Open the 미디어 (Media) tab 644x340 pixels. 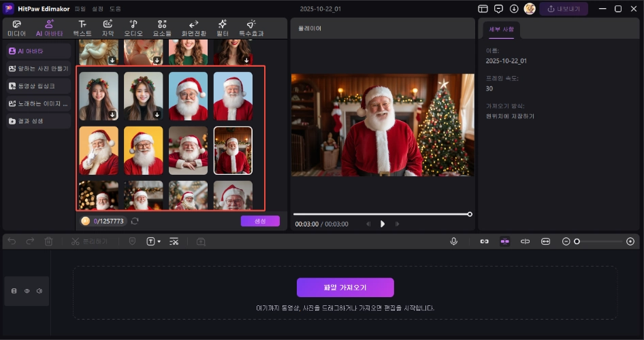[16, 28]
